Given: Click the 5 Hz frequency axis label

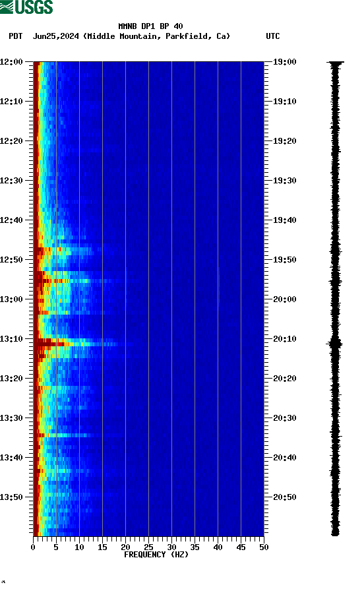Looking at the screenshot, I should (x=56, y=547).
